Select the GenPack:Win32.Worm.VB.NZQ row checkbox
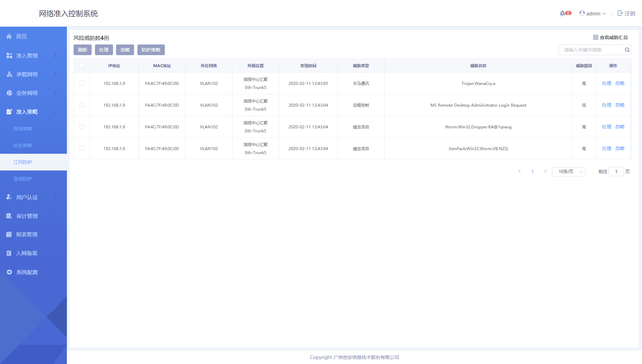The height and width of the screenshot is (364, 642). (82, 148)
